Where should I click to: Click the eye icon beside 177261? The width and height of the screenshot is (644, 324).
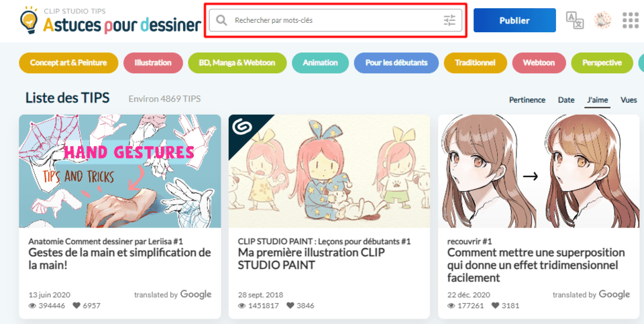click(x=451, y=305)
